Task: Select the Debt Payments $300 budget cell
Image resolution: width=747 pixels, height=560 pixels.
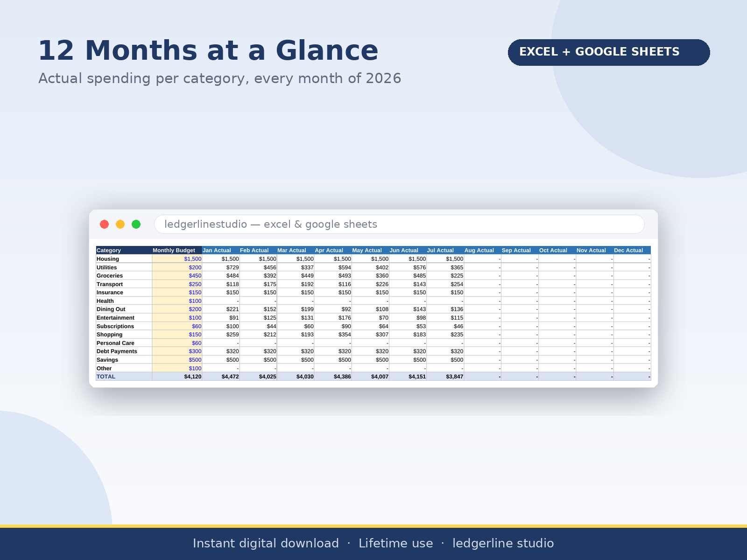Action: pyautogui.click(x=177, y=351)
